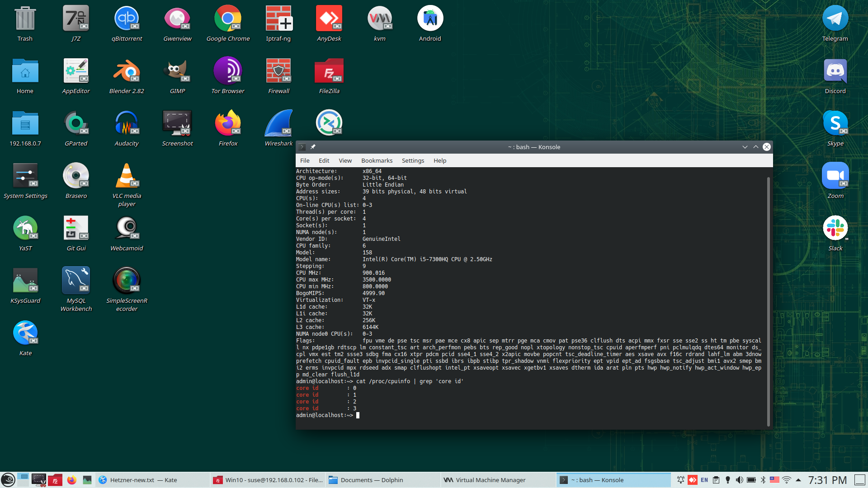Launch GParted from the desktop
The image size is (868, 488).
pos(76,123)
